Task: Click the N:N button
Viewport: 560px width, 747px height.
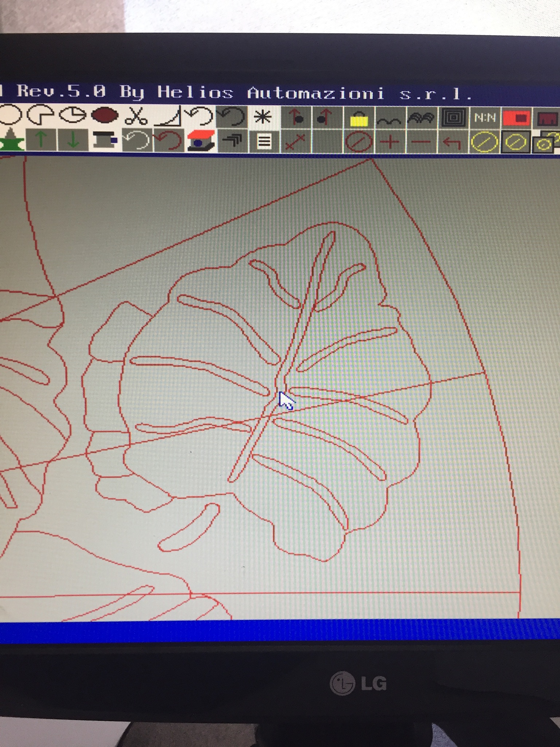Action: pyautogui.click(x=485, y=118)
